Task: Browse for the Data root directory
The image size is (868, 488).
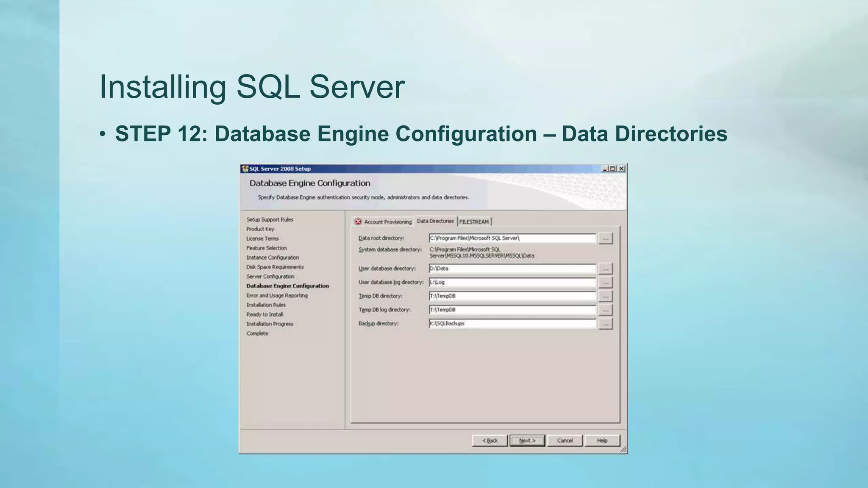Action: [606, 238]
